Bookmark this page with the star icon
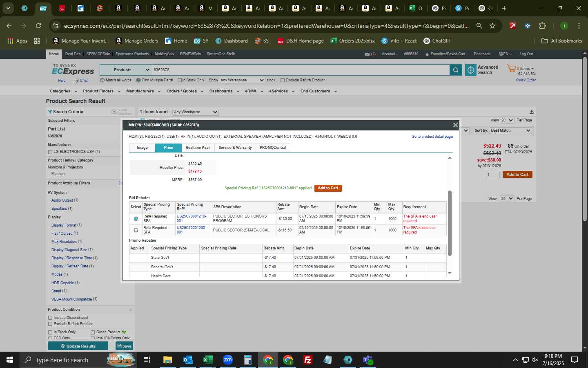 point(492,26)
